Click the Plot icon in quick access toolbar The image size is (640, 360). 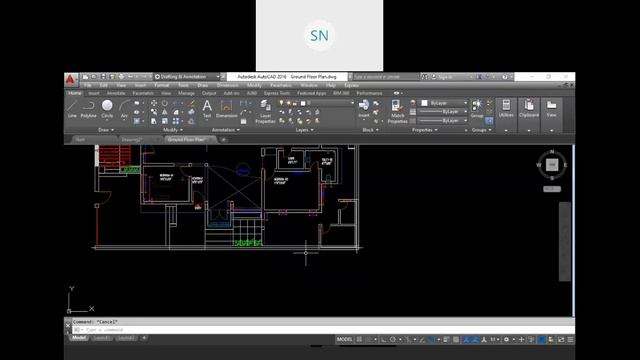(x=121, y=76)
